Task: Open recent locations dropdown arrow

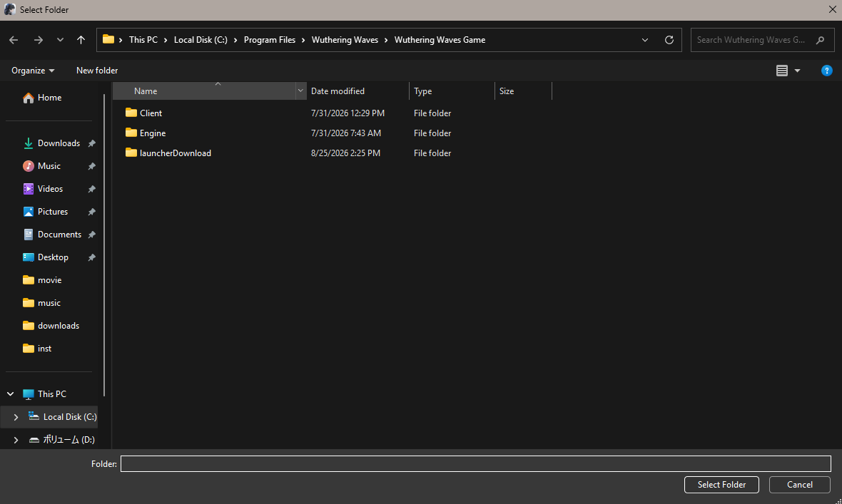Action: [x=60, y=40]
